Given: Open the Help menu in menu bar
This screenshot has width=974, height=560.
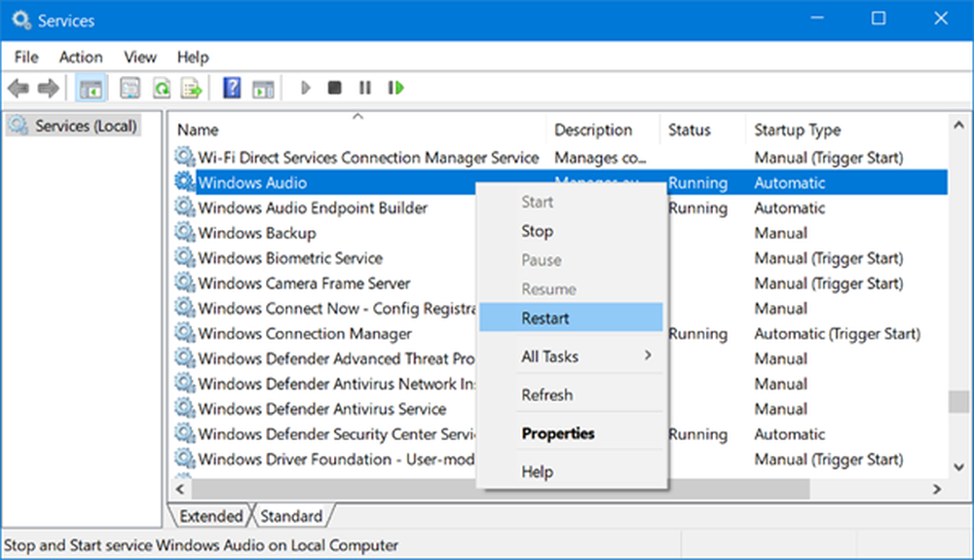Looking at the screenshot, I should pos(193,57).
